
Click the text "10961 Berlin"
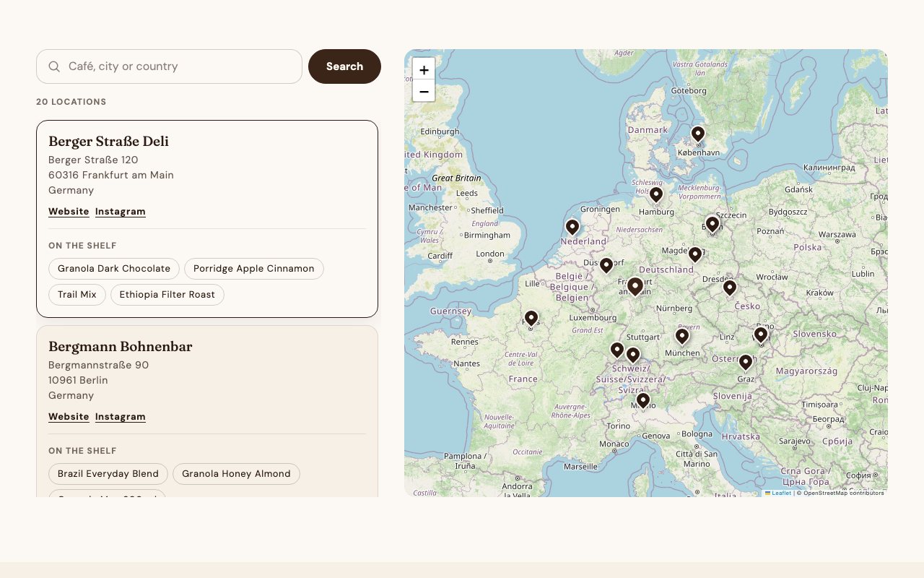click(78, 380)
